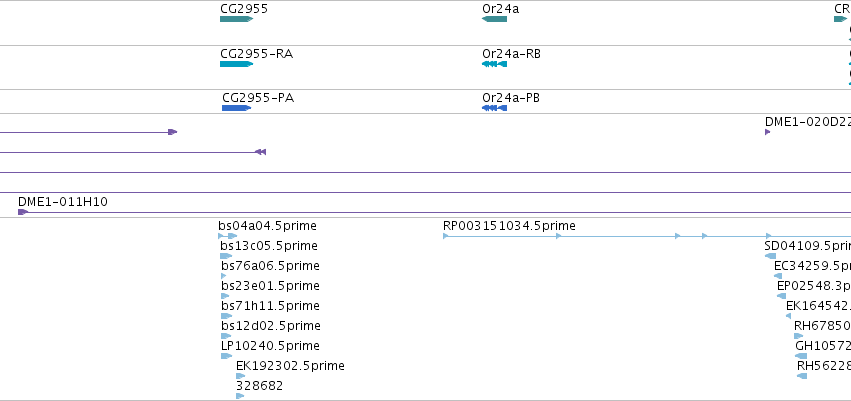Viewport: 851px width, 401px height.
Task: Click the LP10240.5prime EST glyph
Action: [x=227, y=357]
